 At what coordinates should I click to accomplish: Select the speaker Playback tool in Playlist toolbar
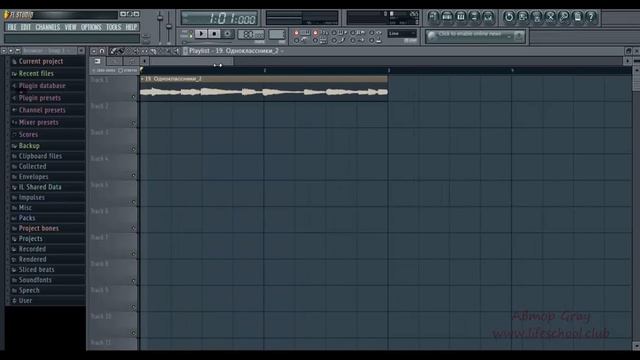(x=176, y=51)
